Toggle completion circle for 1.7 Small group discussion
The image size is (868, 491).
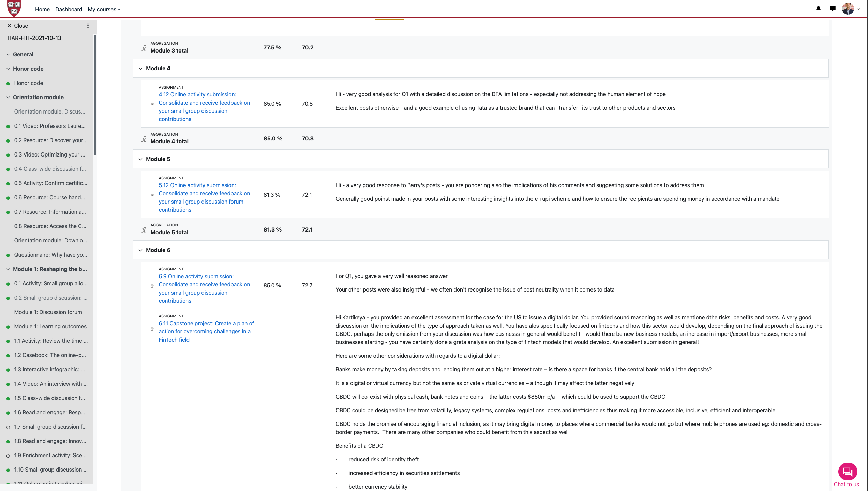point(8,427)
